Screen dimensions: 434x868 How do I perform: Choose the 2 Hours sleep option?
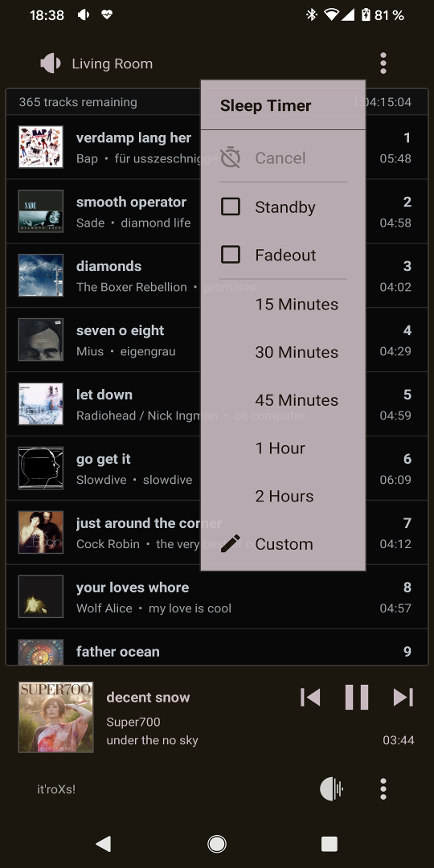(283, 496)
